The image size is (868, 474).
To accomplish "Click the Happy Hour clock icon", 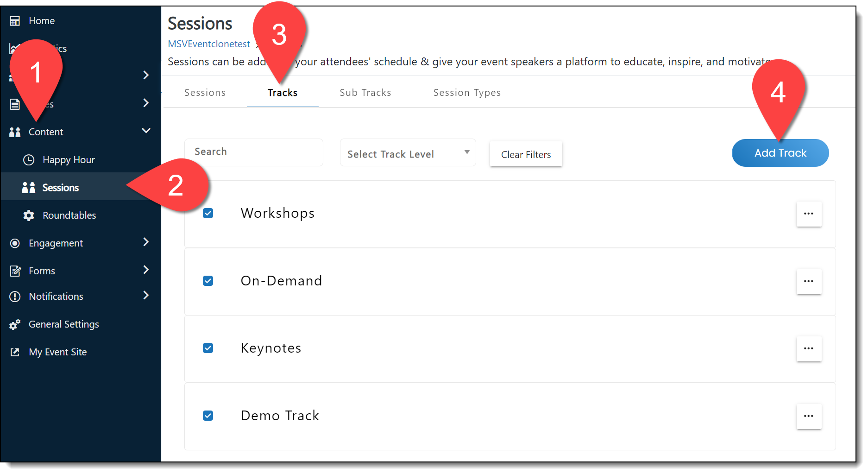I will pyautogui.click(x=29, y=160).
